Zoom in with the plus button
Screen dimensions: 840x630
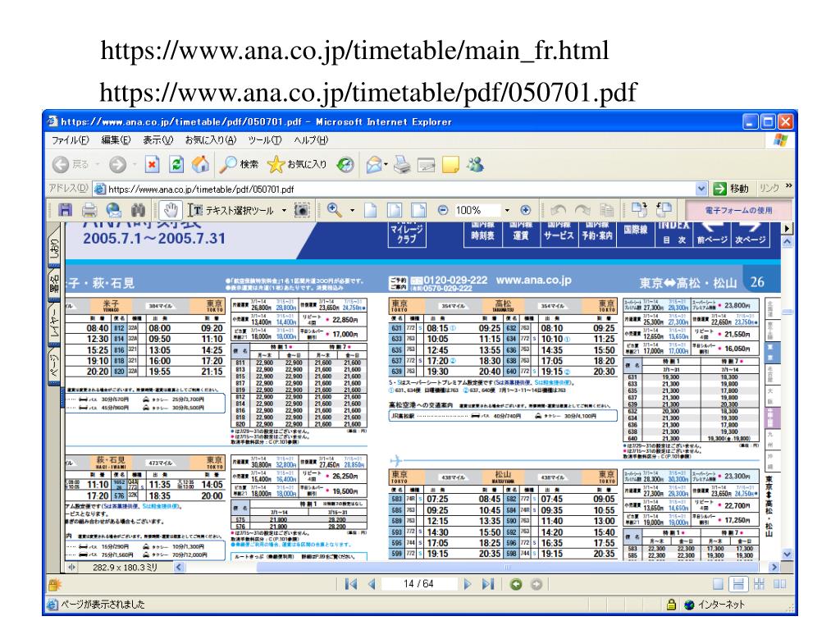[526, 210]
